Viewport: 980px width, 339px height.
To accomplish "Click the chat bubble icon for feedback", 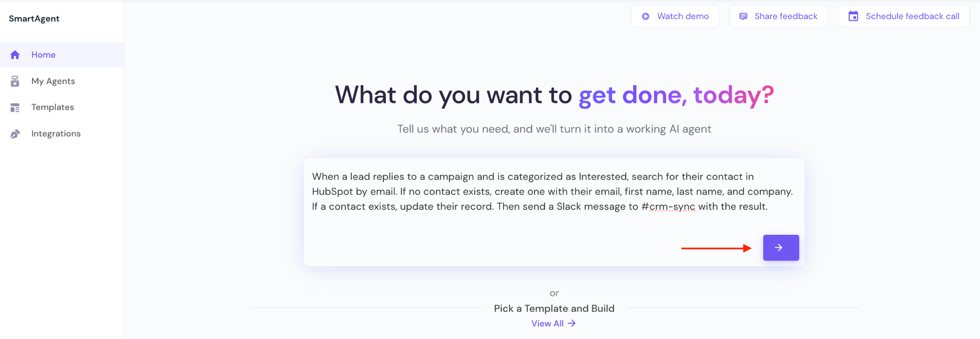I will pos(743,16).
